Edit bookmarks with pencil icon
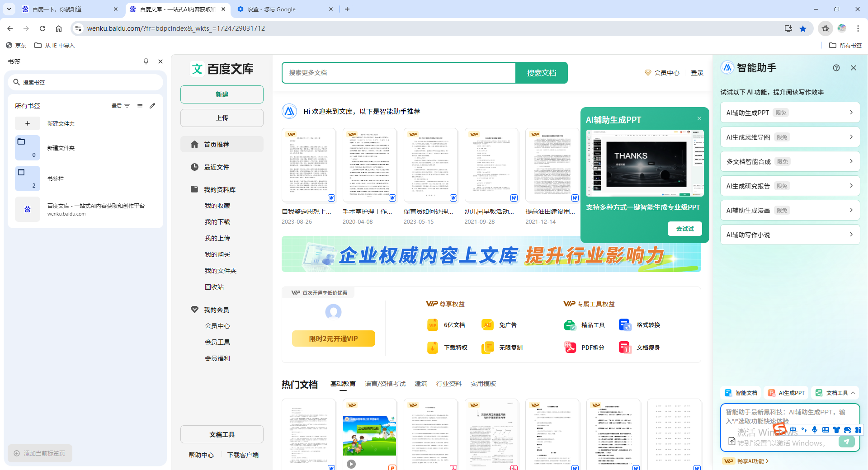 pos(152,106)
